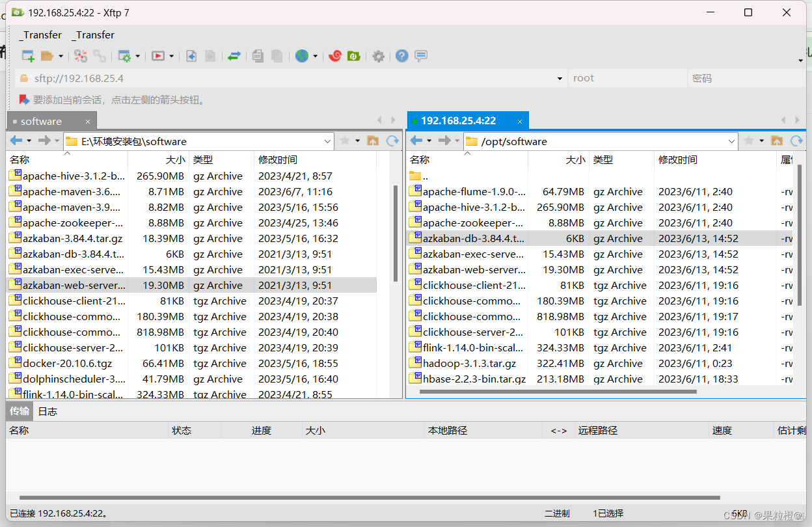Select azkaban-db-3.84.4 in the remote panel
Image resolution: width=812 pixels, height=527 pixels.
468,238
